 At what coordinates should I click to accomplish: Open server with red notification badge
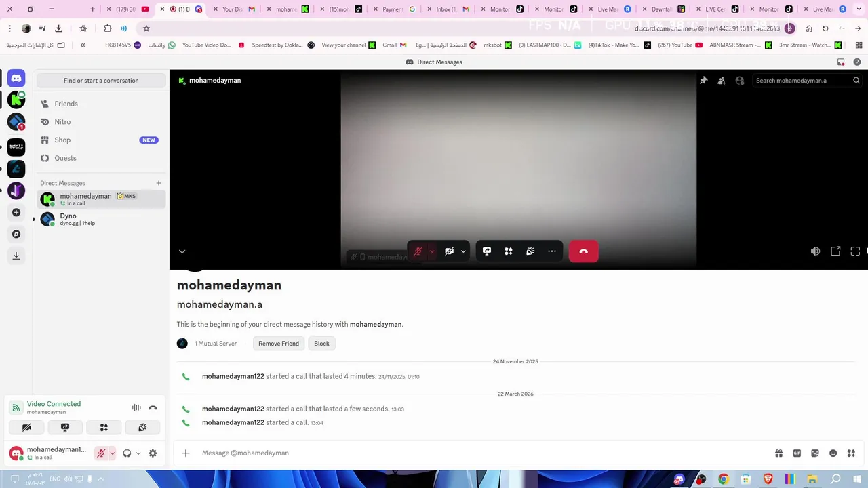(x=16, y=122)
